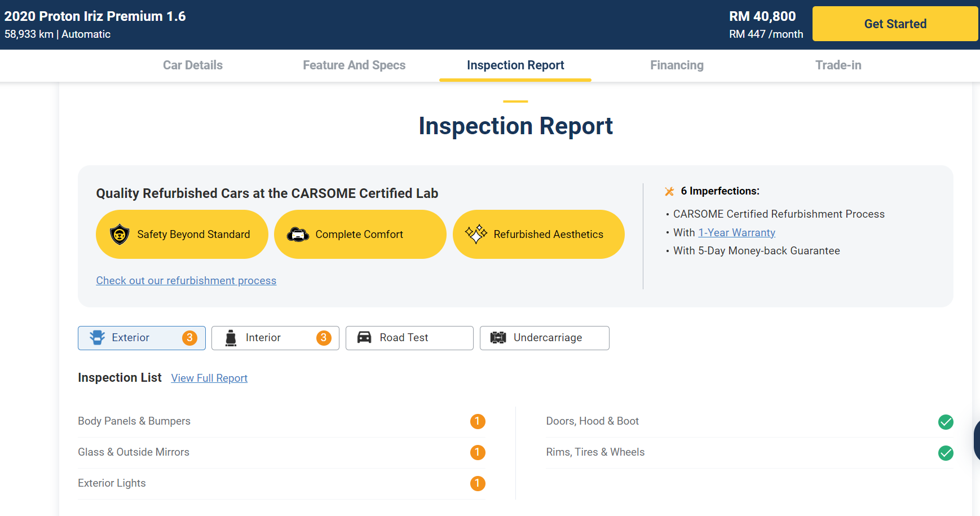
Task: Click the orange badge beside Body Panels & Bumpers
Action: [x=478, y=421]
